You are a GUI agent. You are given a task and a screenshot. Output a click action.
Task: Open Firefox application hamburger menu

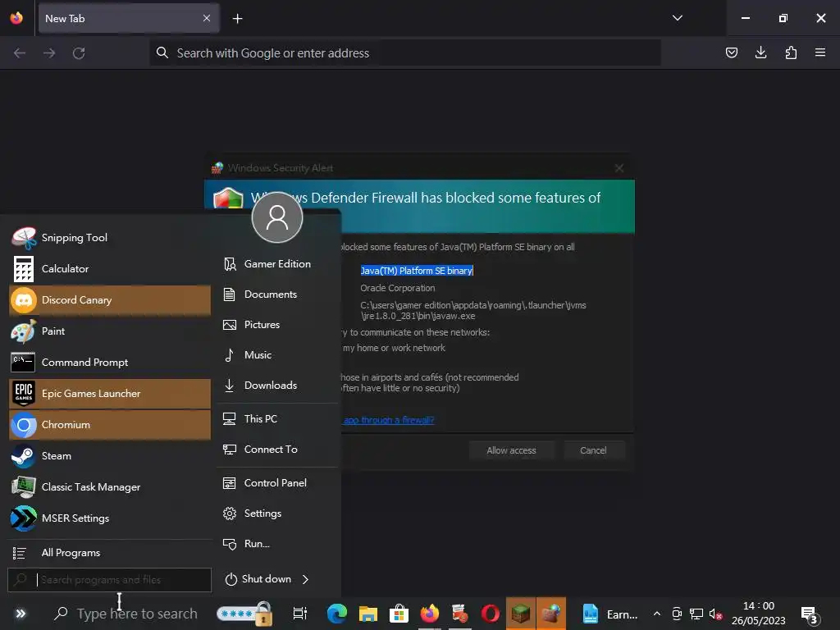(820, 52)
